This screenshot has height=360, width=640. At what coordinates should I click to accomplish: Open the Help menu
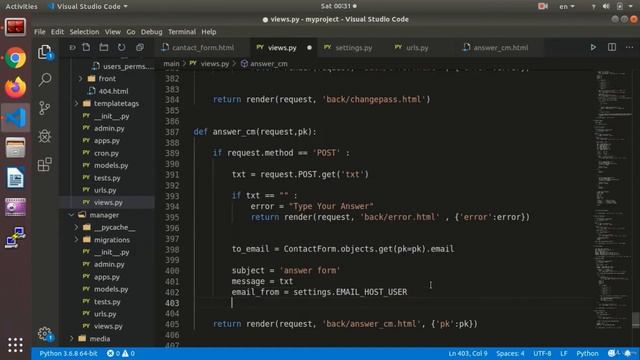click(209, 32)
